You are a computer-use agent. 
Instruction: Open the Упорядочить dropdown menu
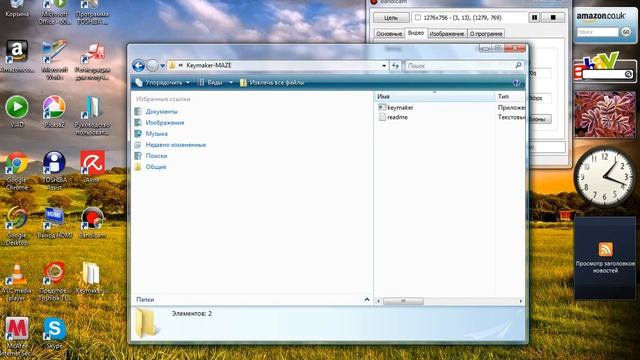[163, 83]
